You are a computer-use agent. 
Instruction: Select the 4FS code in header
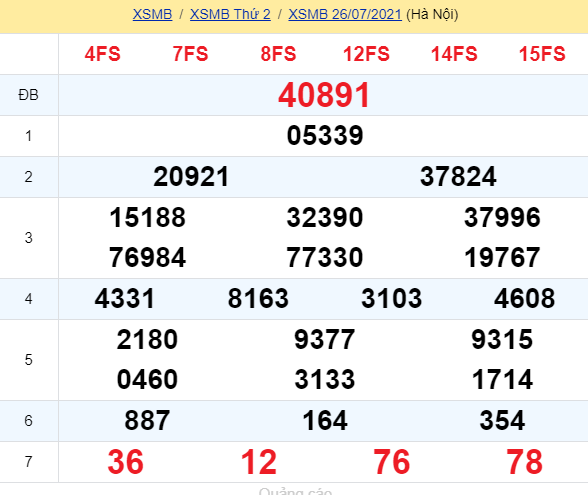tap(102, 54)
